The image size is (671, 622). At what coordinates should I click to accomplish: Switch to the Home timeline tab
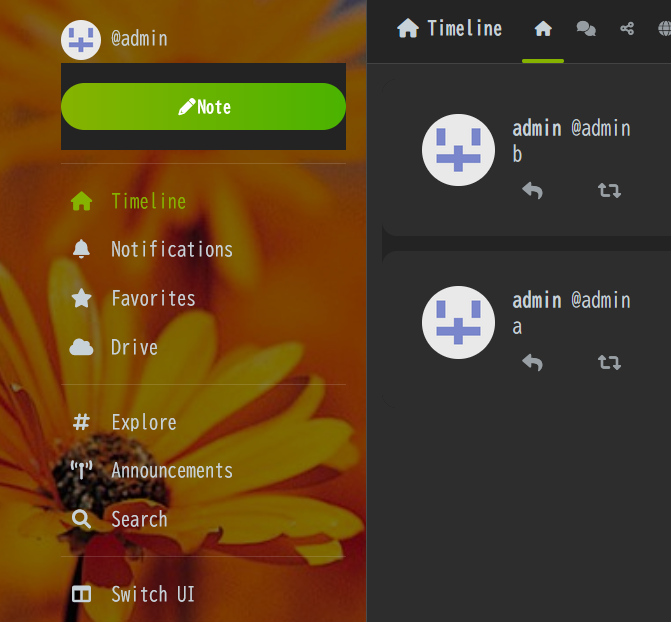point(543,29)
